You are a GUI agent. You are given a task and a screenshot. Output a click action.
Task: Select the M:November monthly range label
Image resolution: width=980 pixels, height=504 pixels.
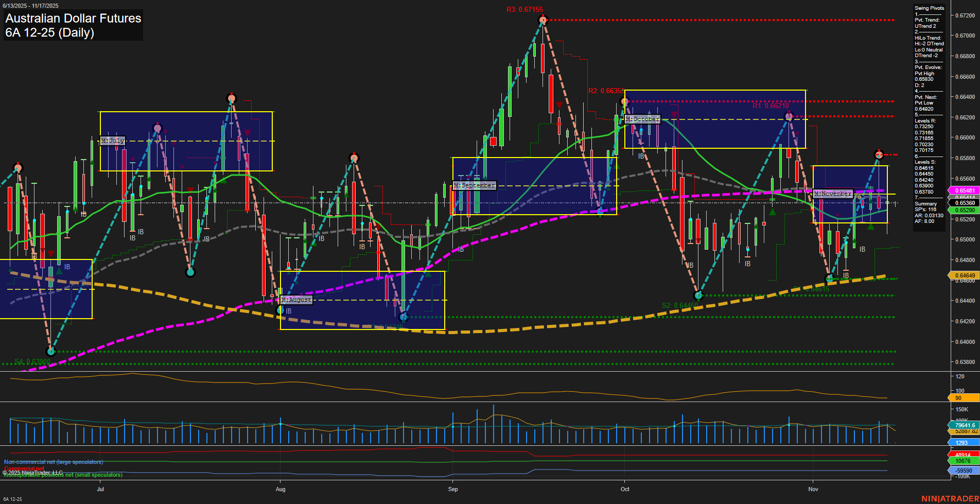point(832,194)
